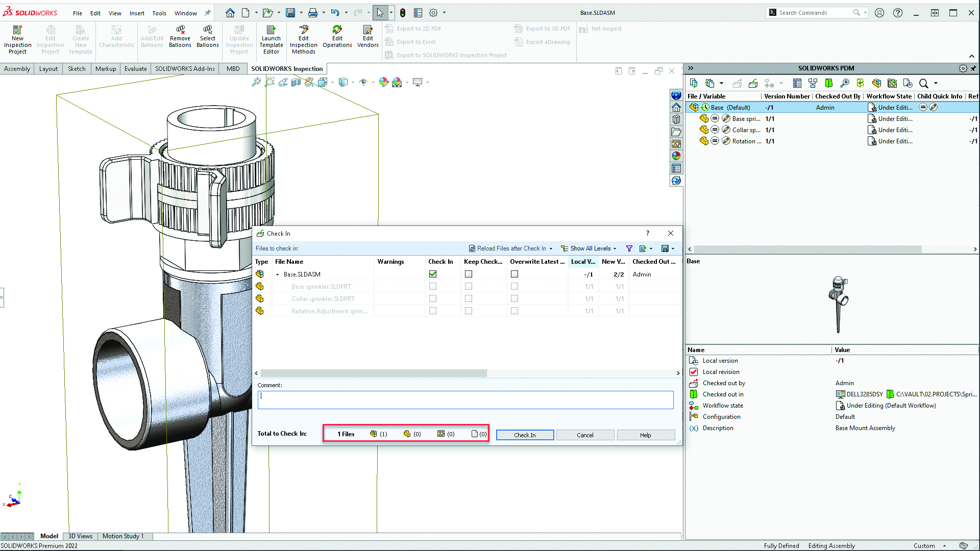Click PDM file list horizontal scrollbar

[807, 249]
